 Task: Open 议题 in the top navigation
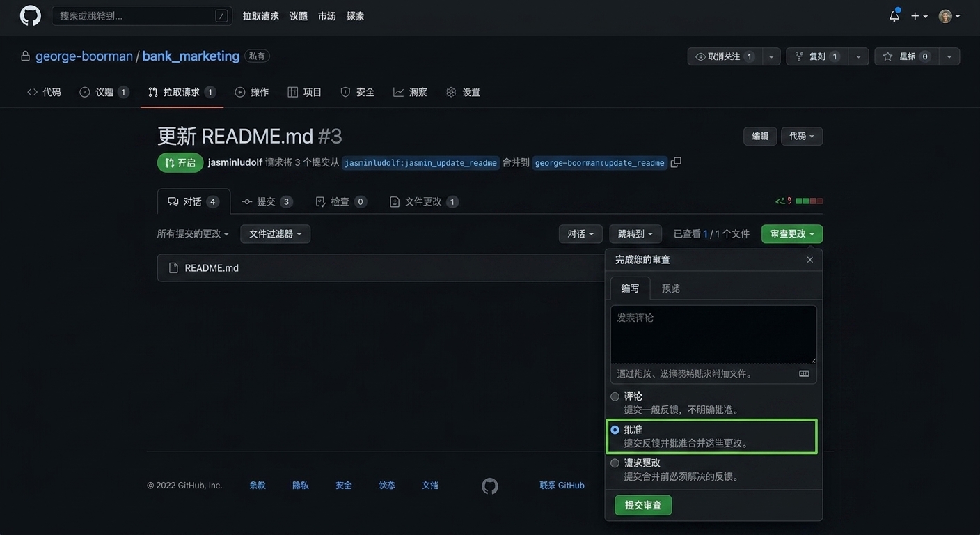click(298, 16)
